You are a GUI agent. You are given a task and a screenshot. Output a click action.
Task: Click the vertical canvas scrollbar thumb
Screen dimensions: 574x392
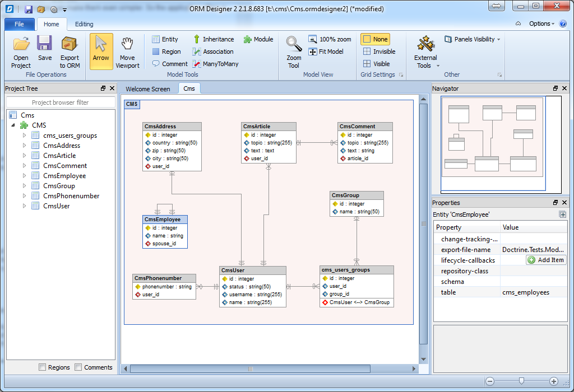424,224
